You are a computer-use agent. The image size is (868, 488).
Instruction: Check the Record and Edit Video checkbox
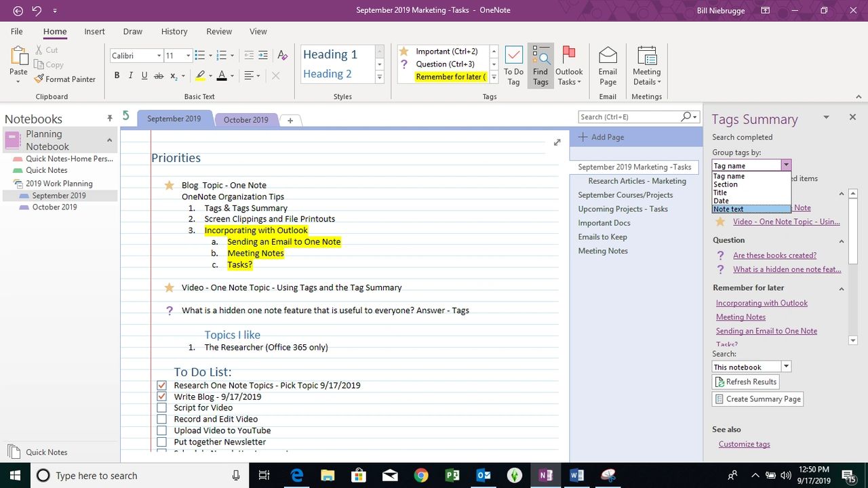click(x=161, y=420)
